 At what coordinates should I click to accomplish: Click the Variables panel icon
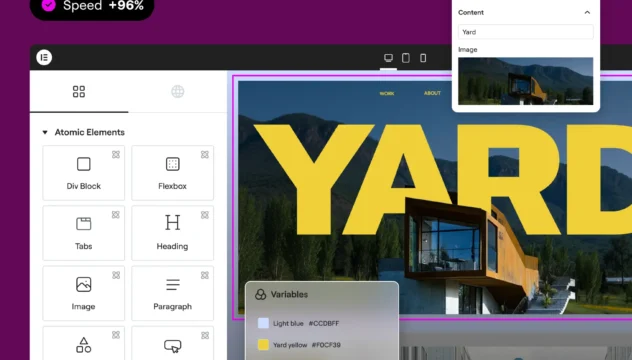coord(260,294)
